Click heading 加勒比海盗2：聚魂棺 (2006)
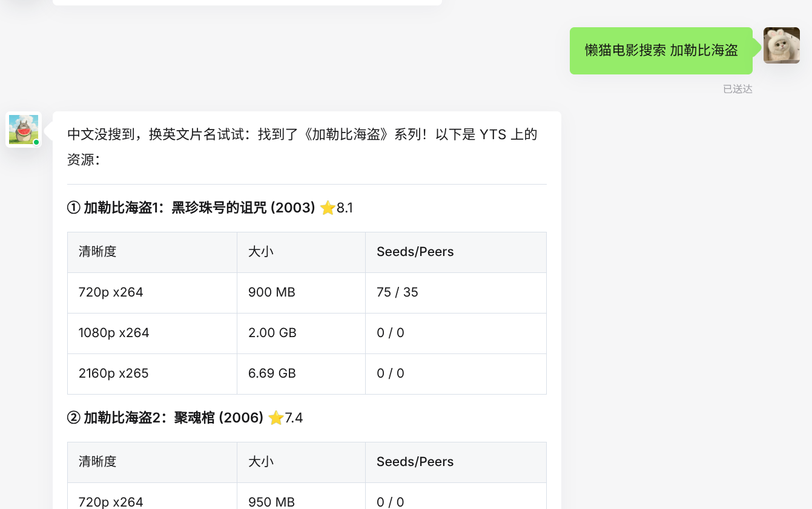Screen dimensions: 812x509 click(165, 418)
